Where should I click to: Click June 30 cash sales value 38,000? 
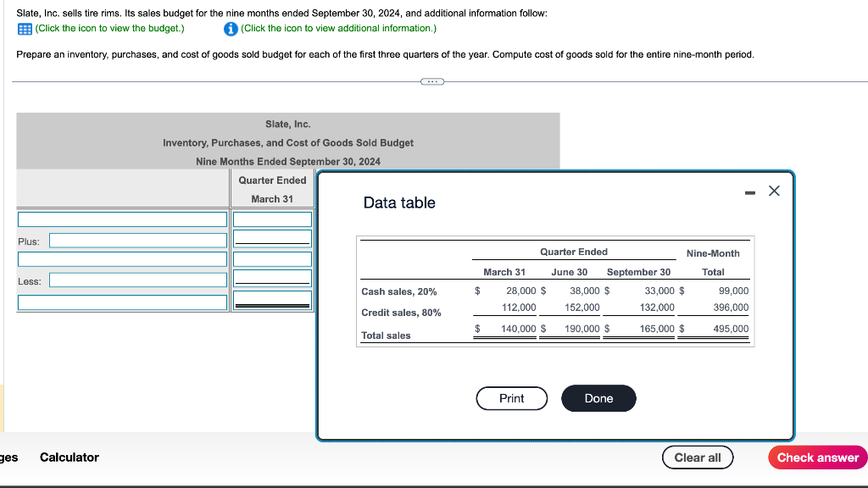[x=585, y=291]
